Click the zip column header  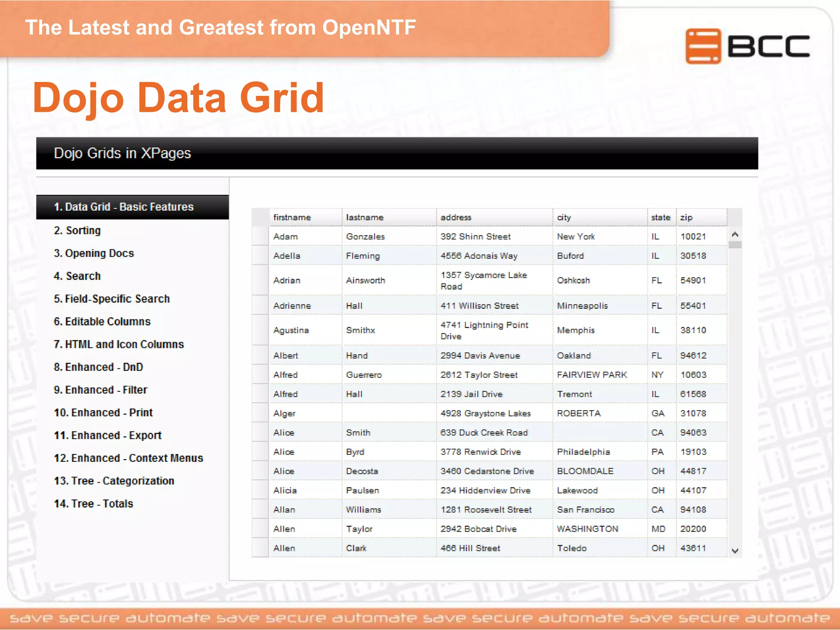coord(687,217)
